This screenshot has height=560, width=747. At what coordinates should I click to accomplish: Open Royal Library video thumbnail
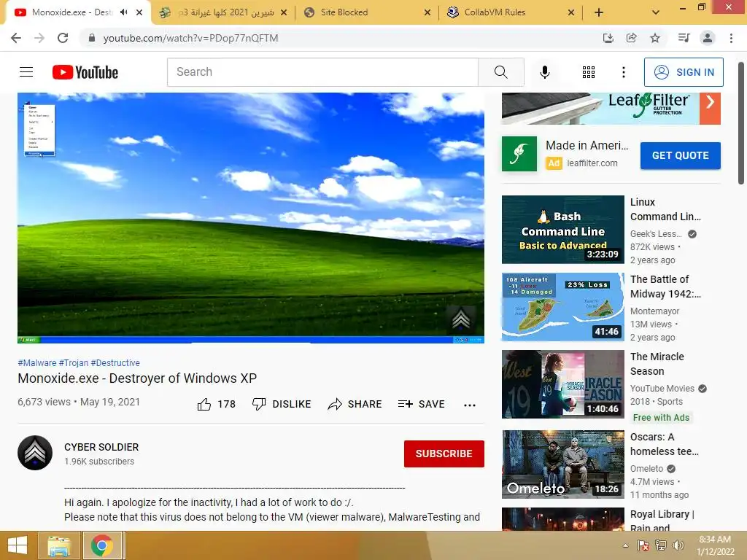click(x=562, y=519)
